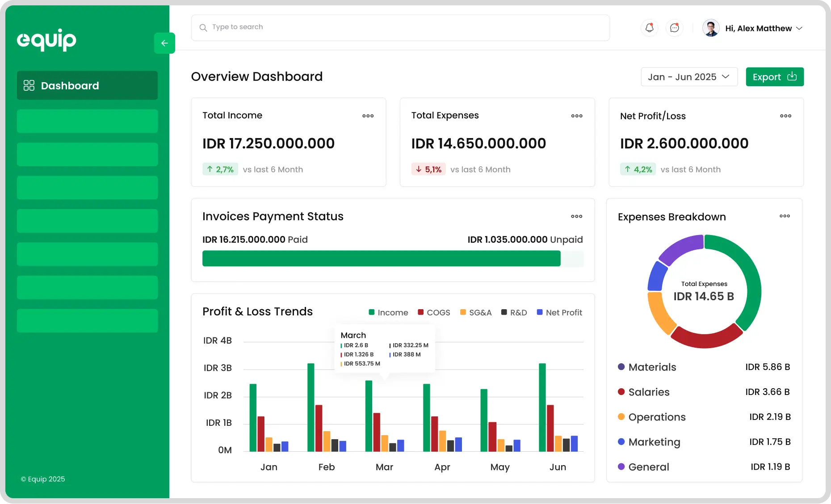The width and height of the screenshot is (831, 504).
Task: Click the Export download icon
Action: coord(791,76)
